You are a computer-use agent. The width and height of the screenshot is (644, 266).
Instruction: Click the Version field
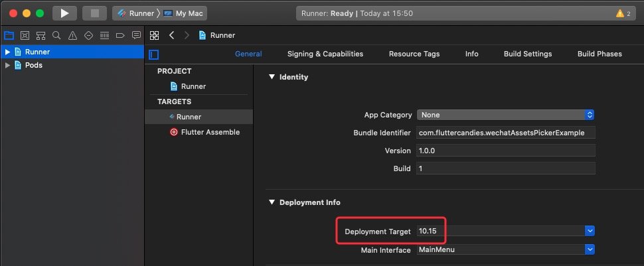[506, 151]
